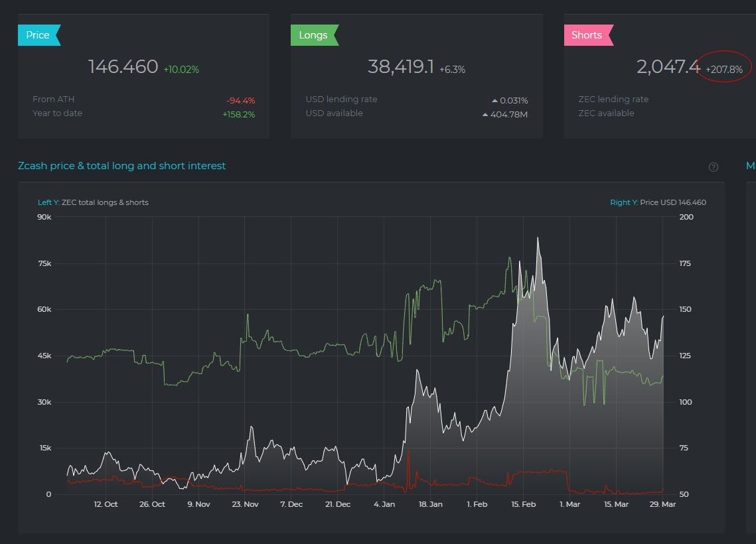
Task: Click the From ATH label
Action: (x=54, y=100)
